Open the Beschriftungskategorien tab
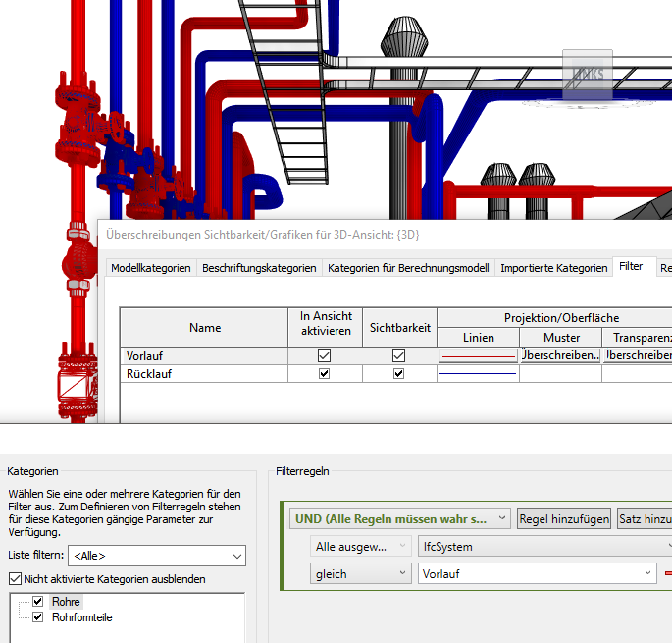The width and height of the screenshot is (672, 643). pos(258,268)
